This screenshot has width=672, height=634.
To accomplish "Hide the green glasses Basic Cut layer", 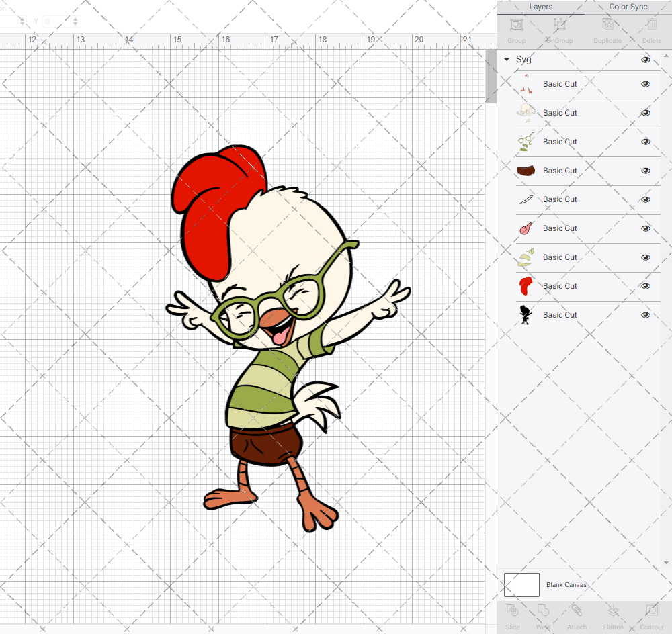I will (x=645, y=142).
